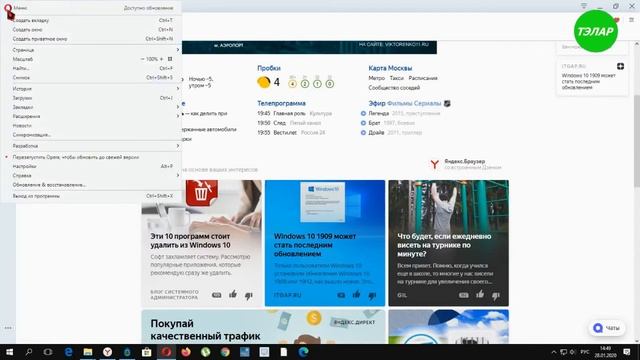Viewport: 640px width, 360px height.
Task: Open the browser's easy setup icon top right
Action: tap(631, 20)
